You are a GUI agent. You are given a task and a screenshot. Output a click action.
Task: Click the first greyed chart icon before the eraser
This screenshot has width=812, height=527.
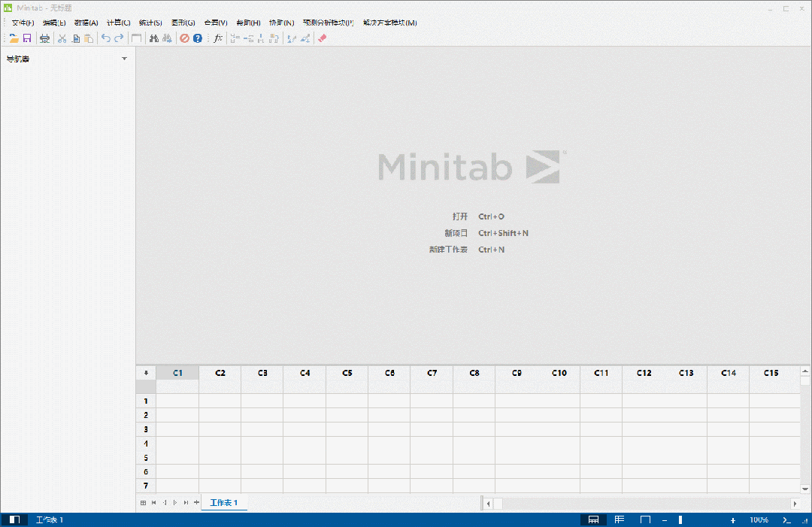point(292,38)
